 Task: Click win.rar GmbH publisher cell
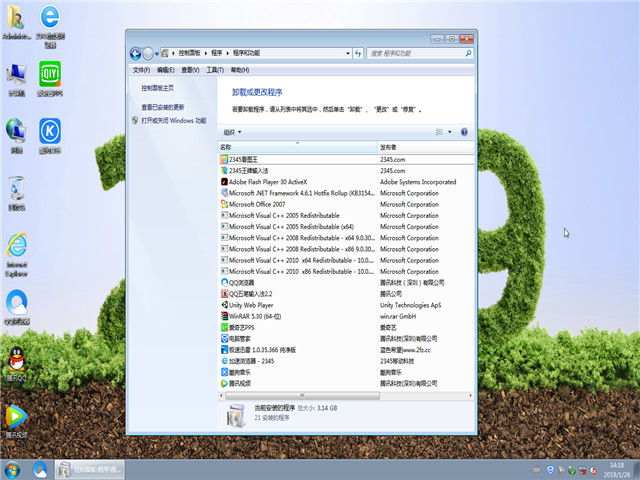tap(398, 316)
